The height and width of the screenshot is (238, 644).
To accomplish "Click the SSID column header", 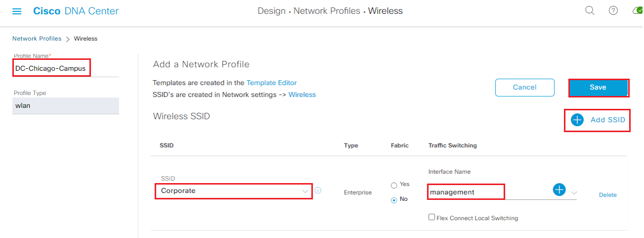I will click(166, 145).
